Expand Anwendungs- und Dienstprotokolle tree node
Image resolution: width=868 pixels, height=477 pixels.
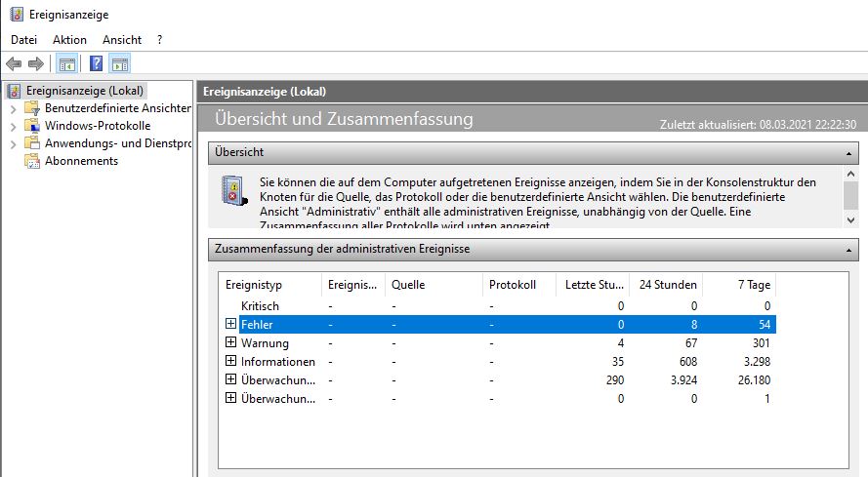13,143
